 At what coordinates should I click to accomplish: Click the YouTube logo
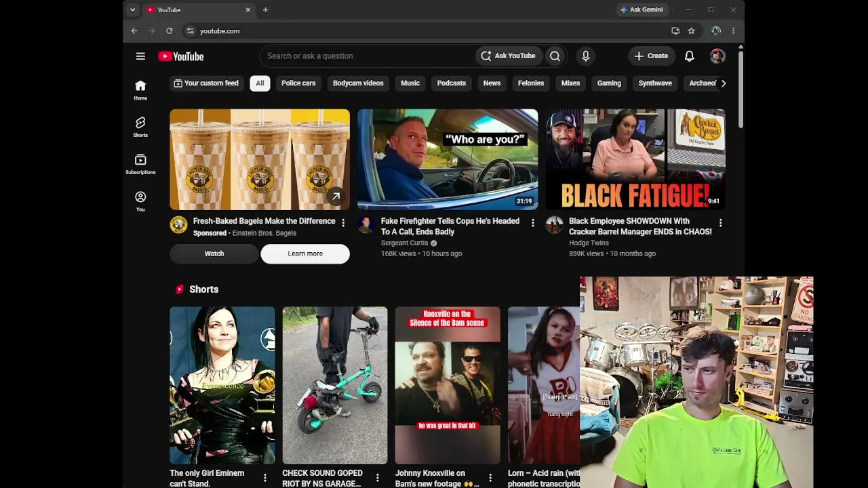(x=180, y=56)
